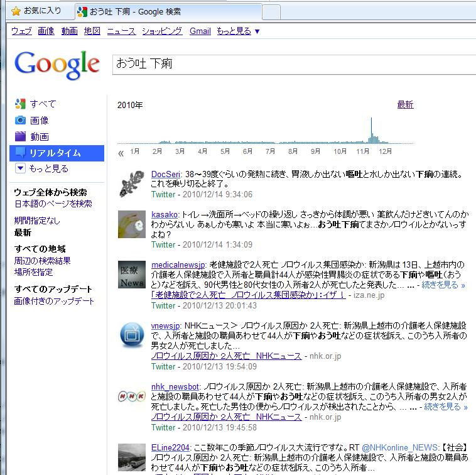Open the NHKニュース link under the nhk_newsbot post
The image size is (476, 475).
pos(227,417)
